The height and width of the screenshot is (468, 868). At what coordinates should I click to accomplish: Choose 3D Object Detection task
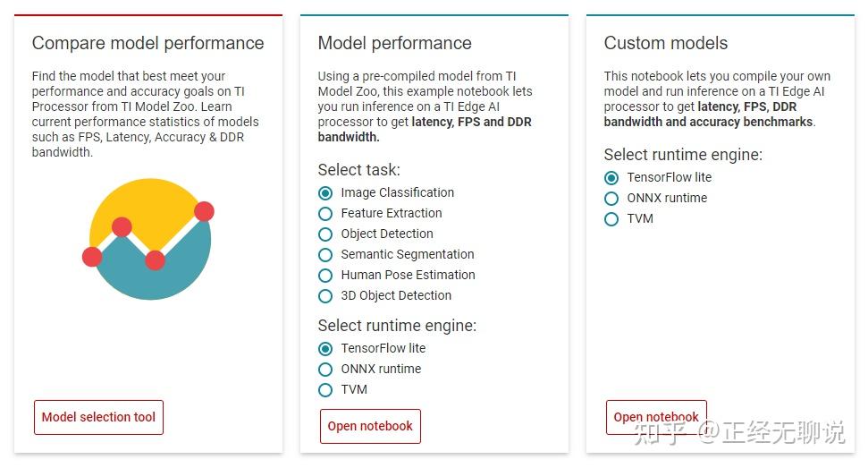pyautogui.click(x=325, y=296)
